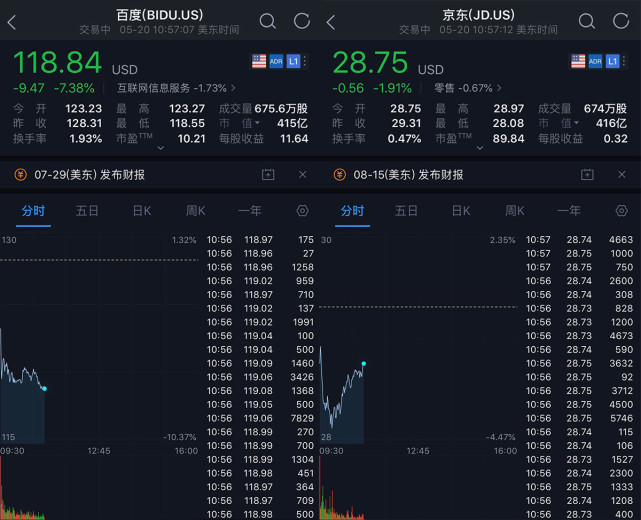Screen dimensions: 641x520
Task: Open 互联网信息服务 sector for Baidu
Action: pos(176,88)
